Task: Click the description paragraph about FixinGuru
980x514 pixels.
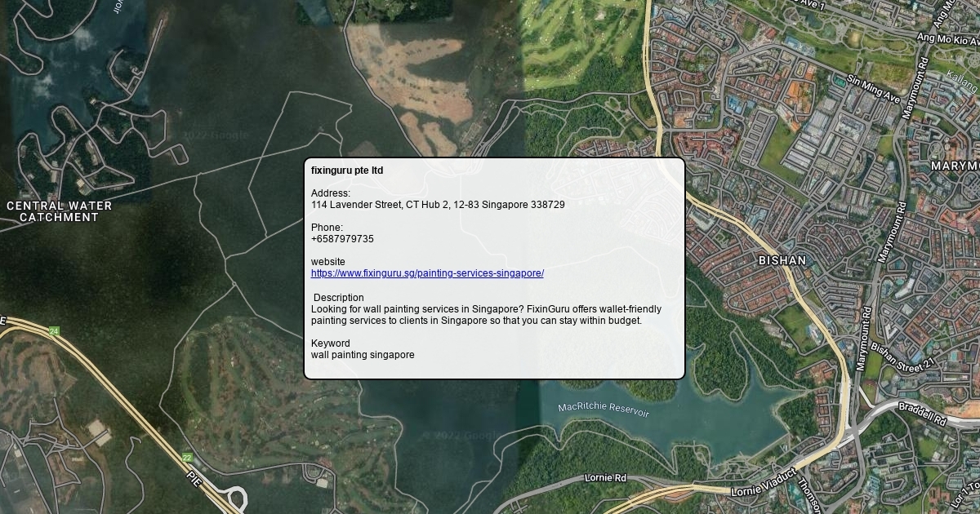Action: coord(486,315)
